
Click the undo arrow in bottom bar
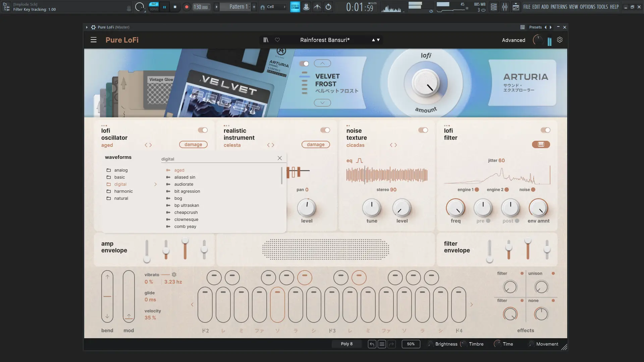(372, 344)
